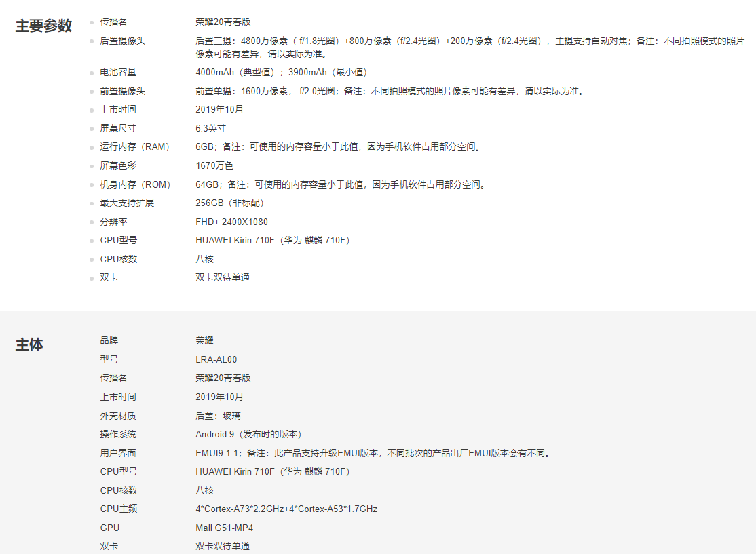Select the 4*Cortex-A73*2.2GHz frequency value
Screen dimensions: 756x554
(x=286, y=509)
